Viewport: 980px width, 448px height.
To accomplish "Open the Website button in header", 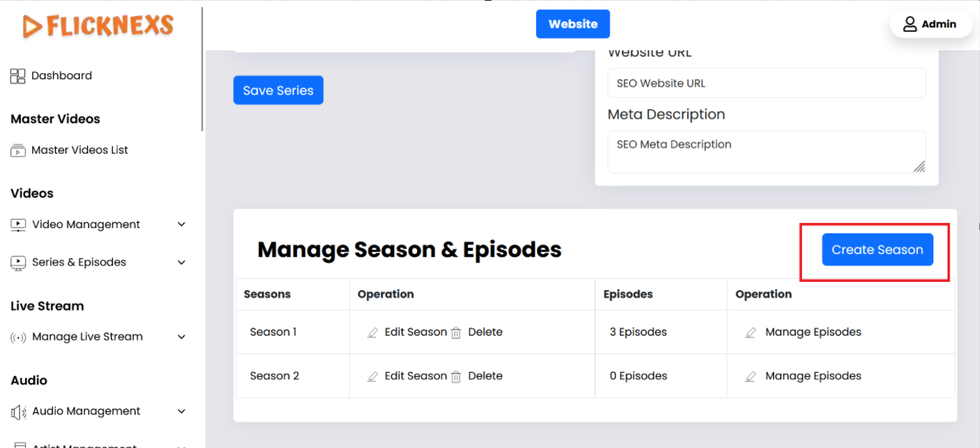I will point(573,24).
